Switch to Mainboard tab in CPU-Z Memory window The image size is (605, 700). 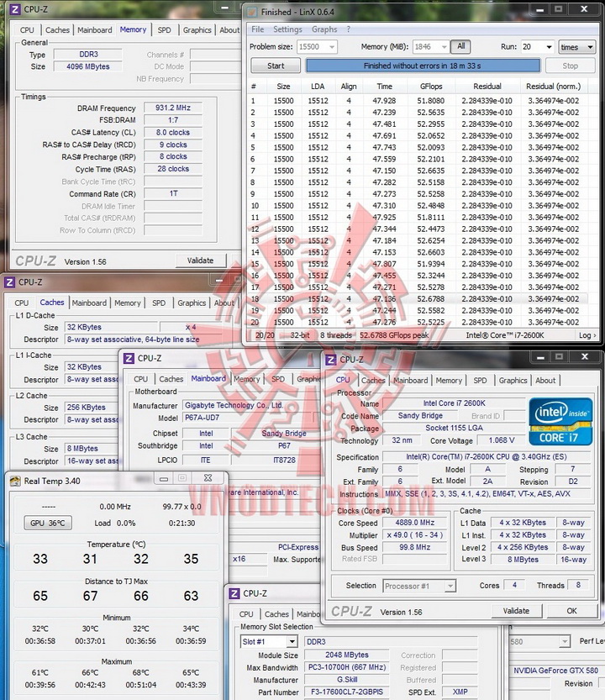(x=95, y=30)
